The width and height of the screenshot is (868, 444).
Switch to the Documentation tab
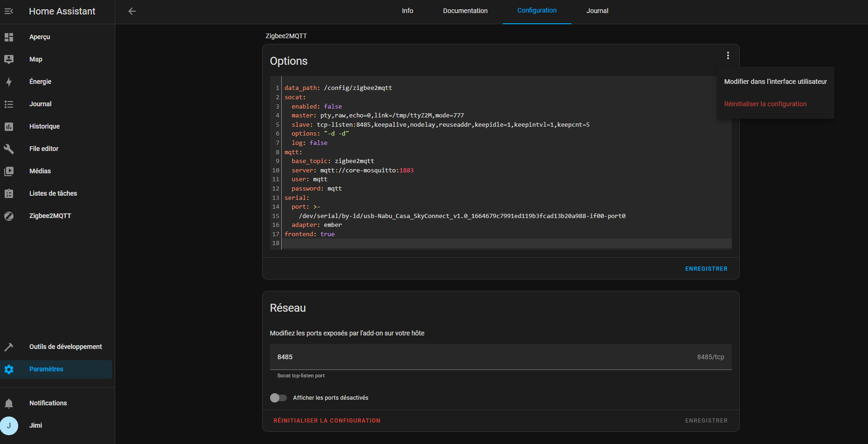465,11
